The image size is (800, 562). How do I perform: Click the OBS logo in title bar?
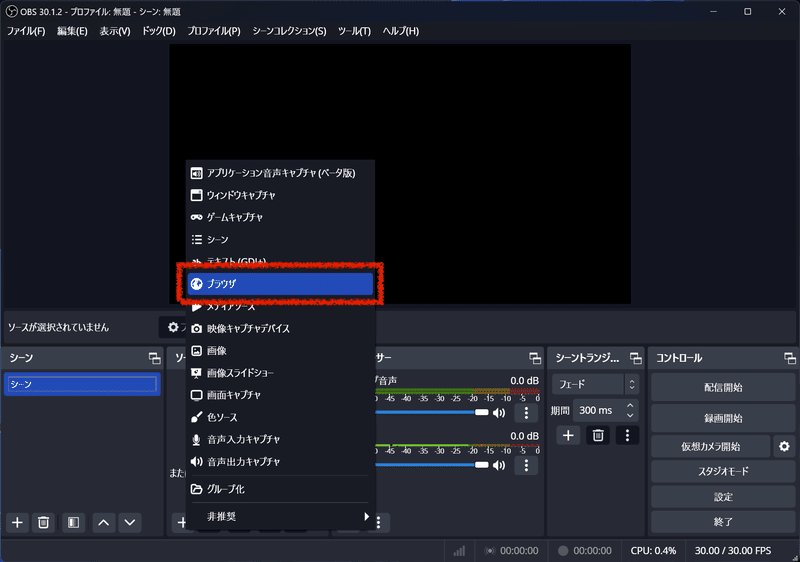pyautogui.click(x=11, y=11)
